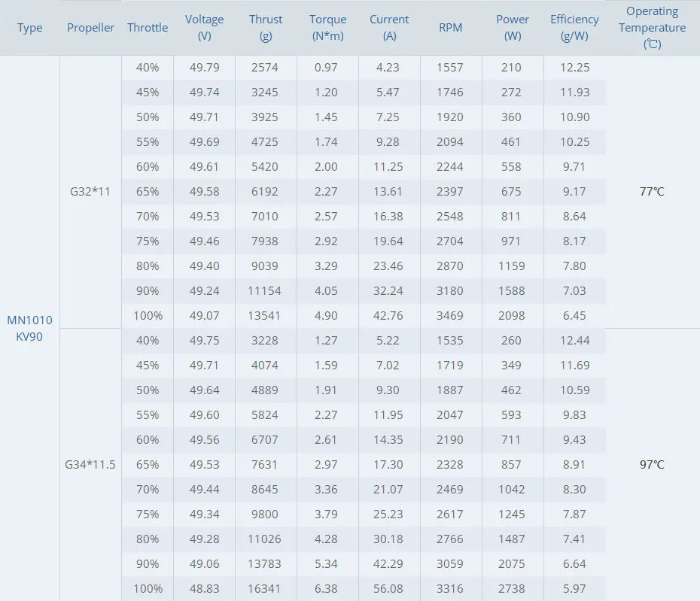The image size is (700, 601).
Task: Click the Propeller column header
Action: [x=90, y=28]
